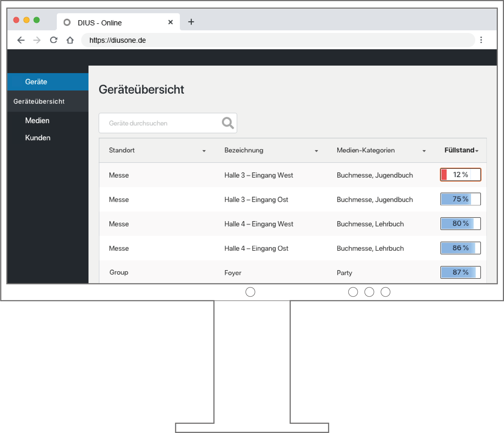Screen dimensions: 504x433
Task: Select the DIUS - Online tab
Action: click(x=118, y=22)
